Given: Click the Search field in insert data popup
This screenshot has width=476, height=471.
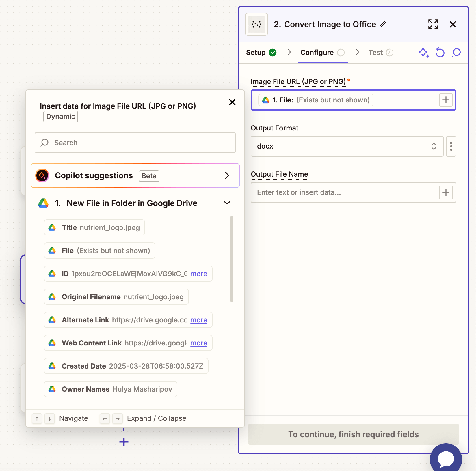Looking at the screenshot, I should (135, 143).
